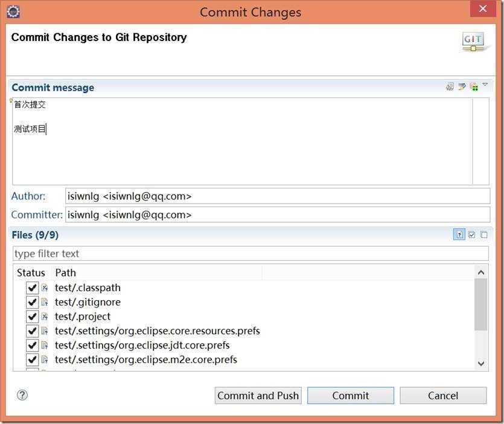Viewport: 504px width, 424px height.
Task: Select the test/.classpath file row
Action: (244, 287)
